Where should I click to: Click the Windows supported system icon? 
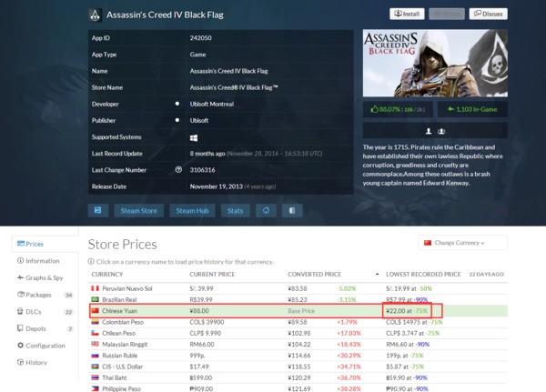(x=194, y=138)
